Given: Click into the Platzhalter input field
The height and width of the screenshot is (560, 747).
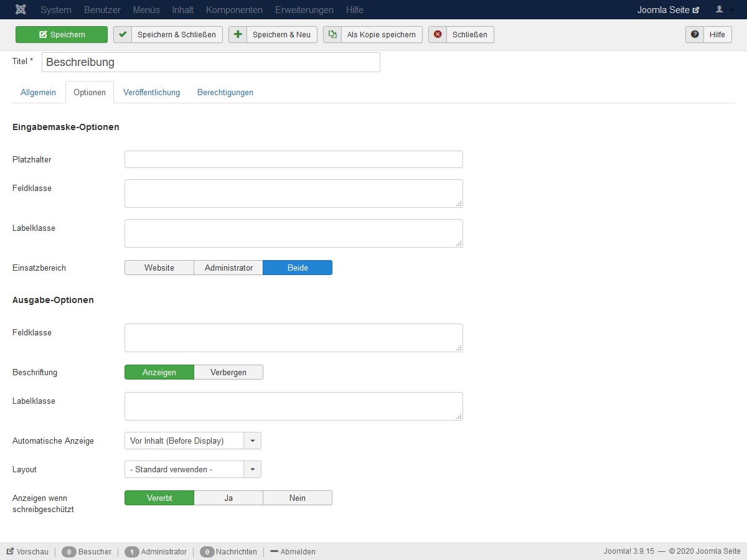Looking at the screenshot, I should (x=294, y=159).
